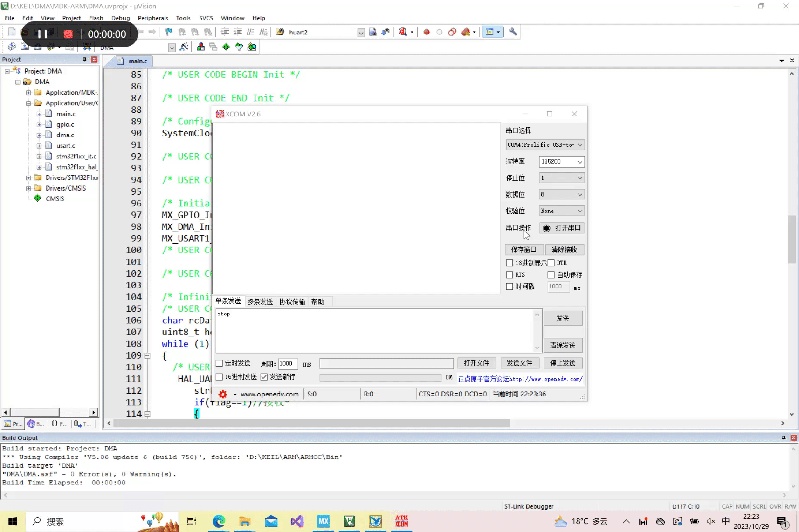Image resolution: width=799 pixels, height=532 pixels.
Task: Click the Start/Stop Debug Session icon
Action: tap(403, 32)
